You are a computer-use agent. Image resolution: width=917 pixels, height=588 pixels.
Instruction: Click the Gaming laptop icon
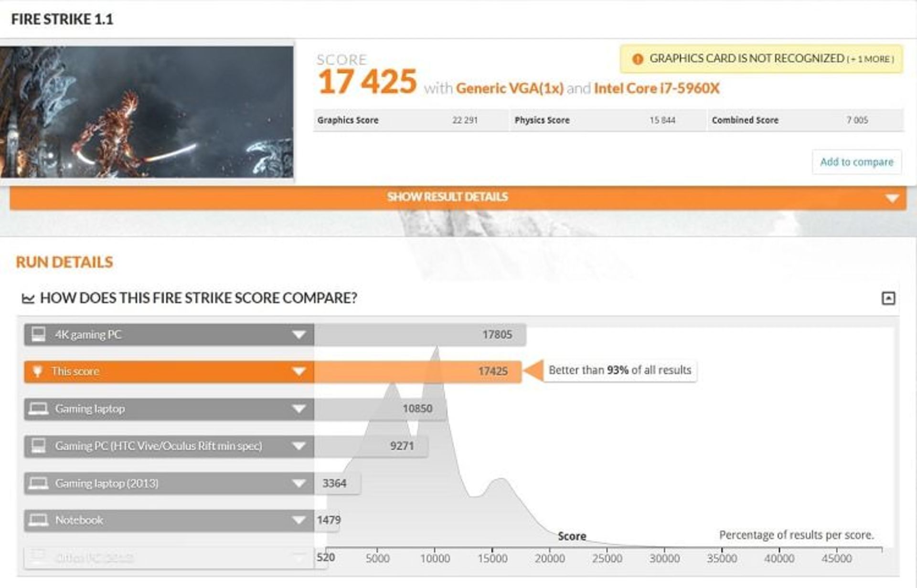point(38,409)
